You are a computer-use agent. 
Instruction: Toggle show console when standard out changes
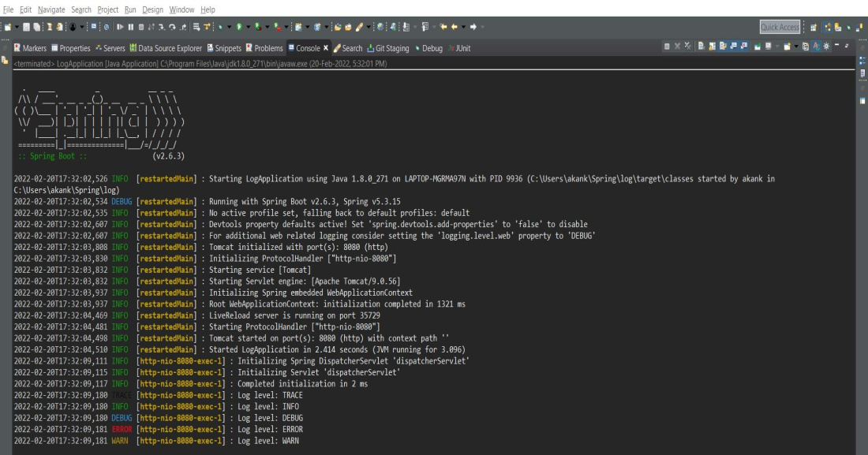pos(733,47)
